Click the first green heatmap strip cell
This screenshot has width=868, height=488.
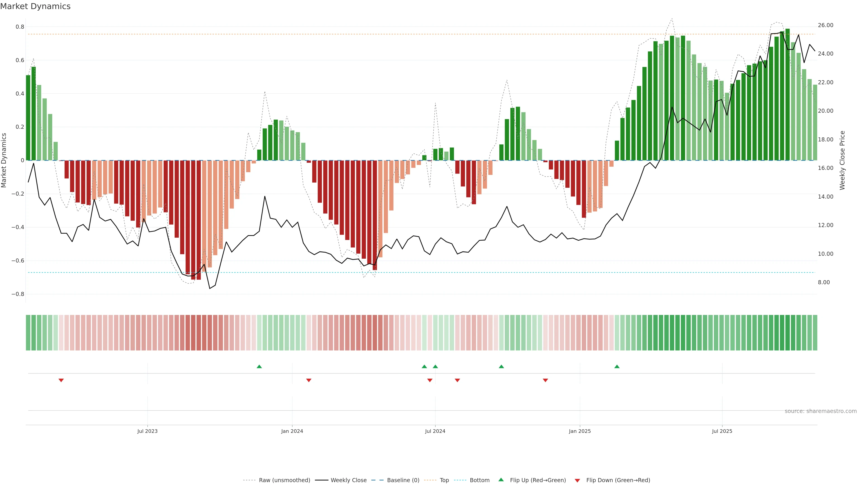coord(28,332)
